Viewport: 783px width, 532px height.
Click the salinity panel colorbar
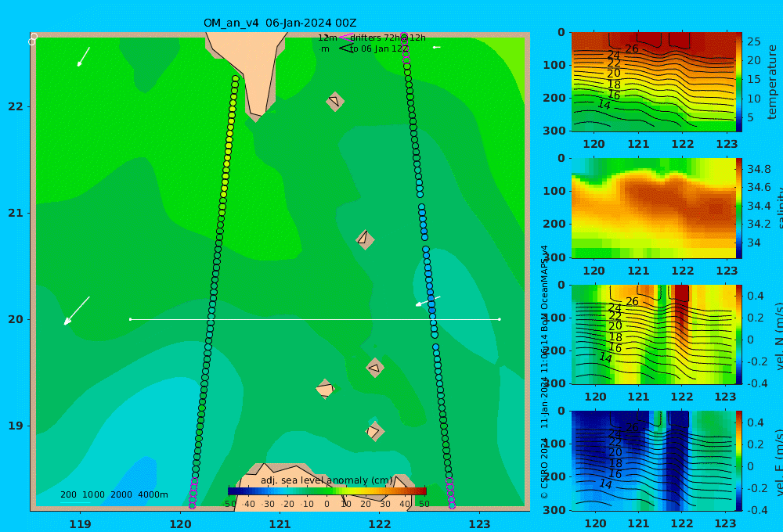[739, 208]
